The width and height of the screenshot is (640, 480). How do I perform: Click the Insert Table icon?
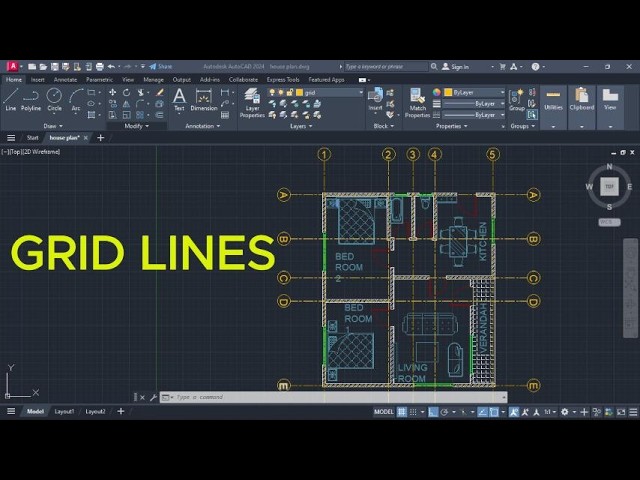click(x=224, y=115)
